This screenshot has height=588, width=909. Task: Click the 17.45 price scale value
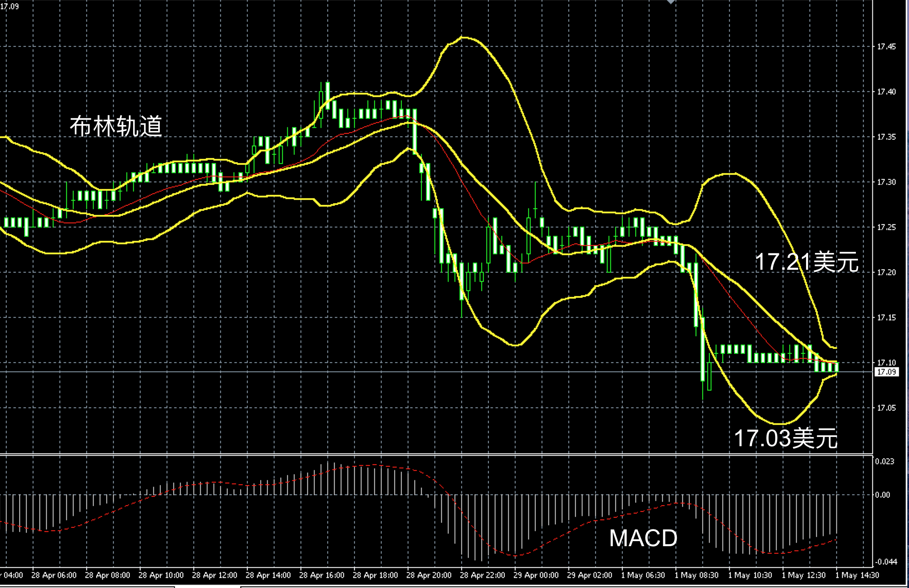pos(886,46)
